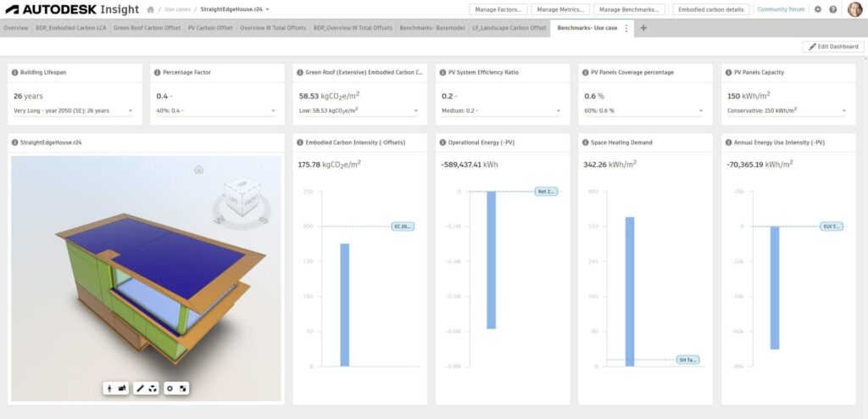Image resolution: width=868 pixels, height=419 pixels.
Task: Click the info icon on the Space Heating Demand card
Action: pyautogui.click(x=586, y=142)
